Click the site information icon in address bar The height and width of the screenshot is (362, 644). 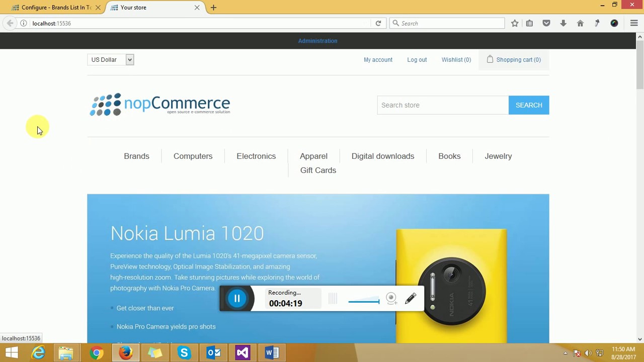click(x=24, y=23)
